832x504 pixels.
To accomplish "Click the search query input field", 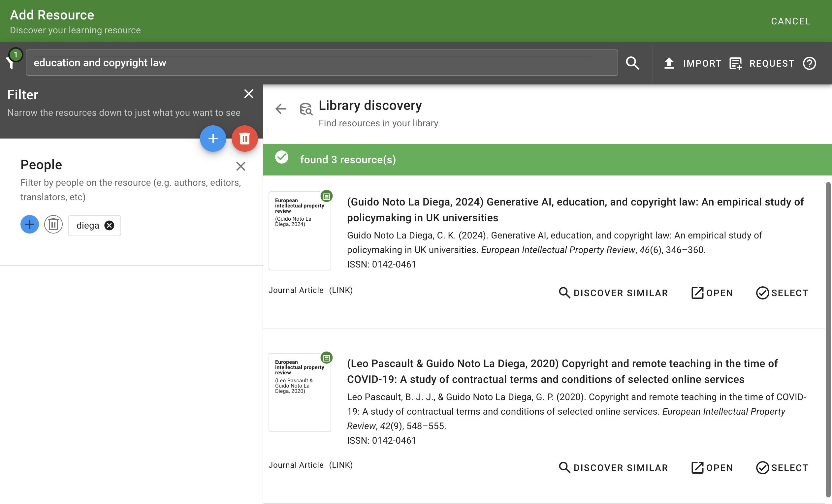I will coord(321,63).
